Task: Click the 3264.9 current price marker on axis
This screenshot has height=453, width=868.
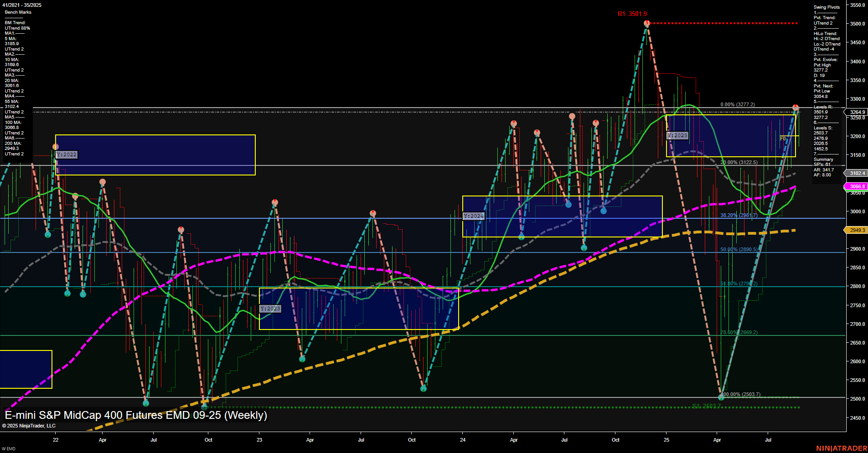Action: tap(857, 112)
